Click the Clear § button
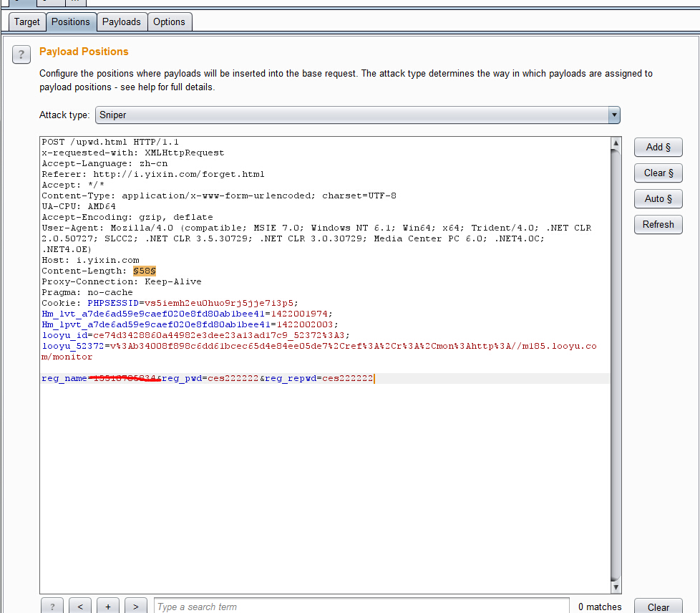Screen dimensions: 700x613 point(658,173)
